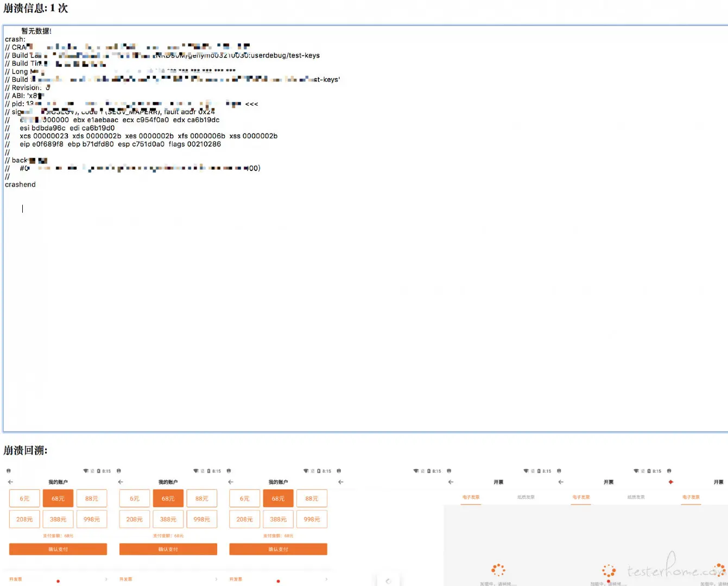
Task: Click the userdebug/test-keys build line
Action: (x=162, y=55)
